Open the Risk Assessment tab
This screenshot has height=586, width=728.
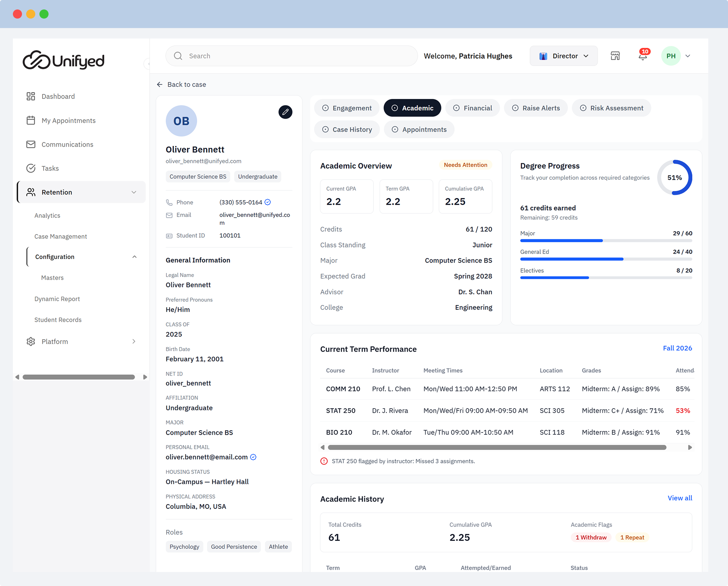pyautogui.click(x=611, y=108)
